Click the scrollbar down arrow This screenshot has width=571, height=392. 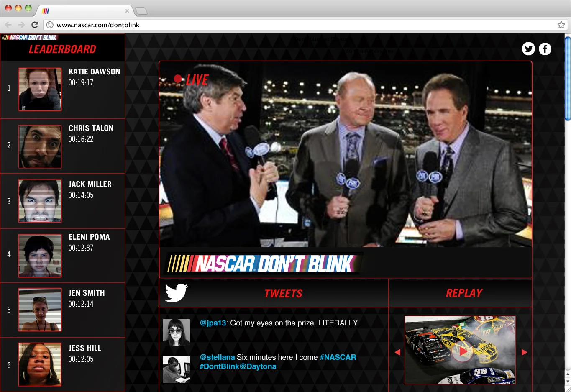pyautogui.click(x=568, y=382)
